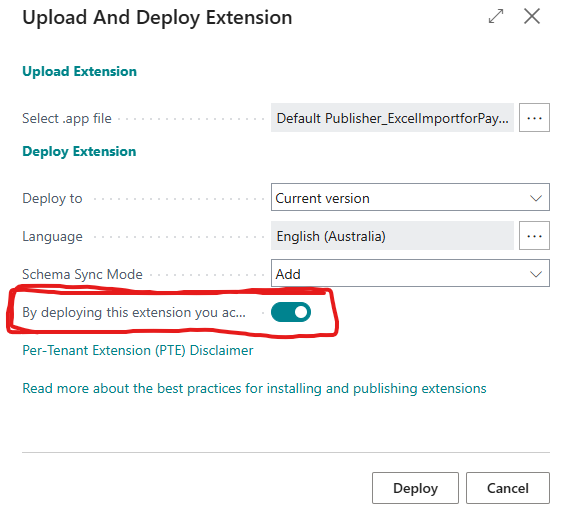Collapse the Upload Extension section heading
Screen dimensions: 571x518
79,71
